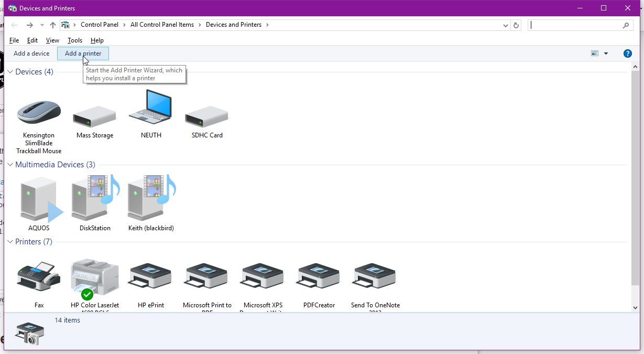
Task: Click the Devices and Printers title bar icon
Action: pos(13,8)
